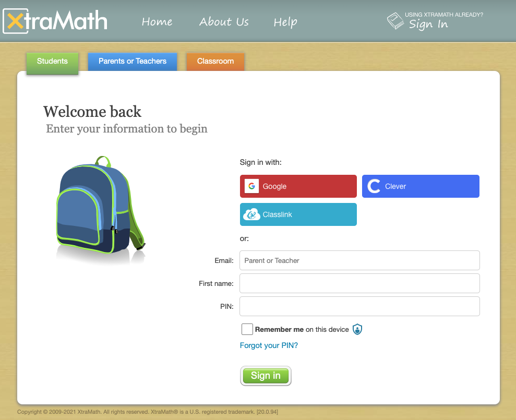Click the copyright footer text
The height and width of the screenshot is (420, 516).
tap(148, 412)
